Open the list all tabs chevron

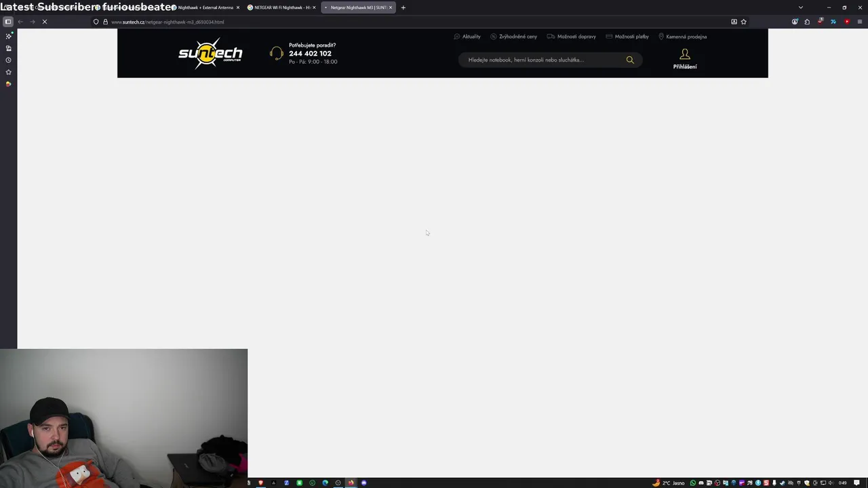click(801, 7)
